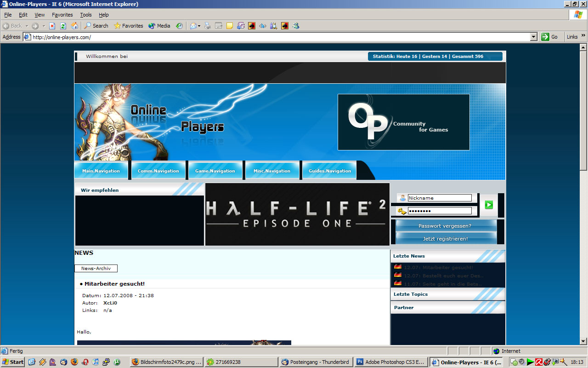Expand the address bar dropdown
This screenshot has height=368, width=588.
[x=533, y=37]
